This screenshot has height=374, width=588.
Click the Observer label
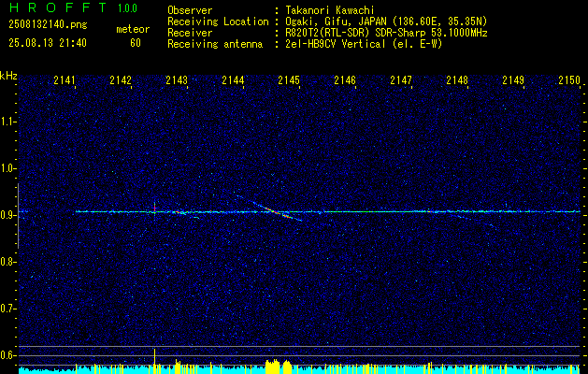[x=190, y=10]
